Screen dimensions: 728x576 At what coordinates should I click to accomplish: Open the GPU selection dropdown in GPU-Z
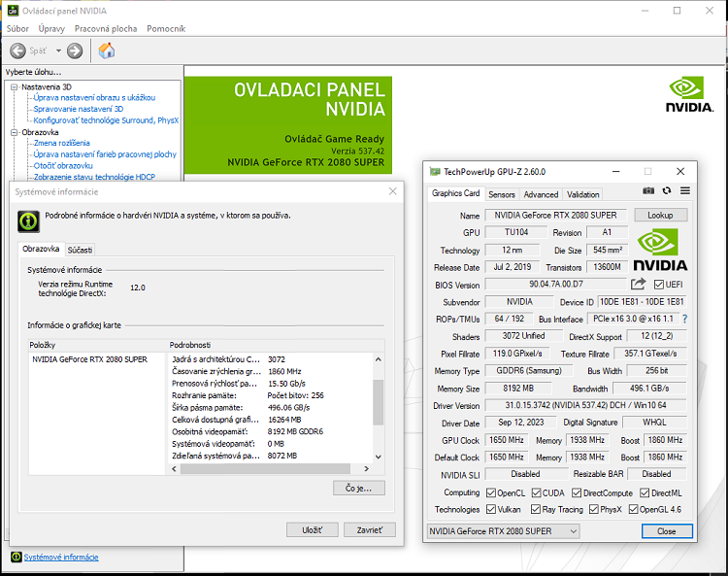[x=573, y=531]
